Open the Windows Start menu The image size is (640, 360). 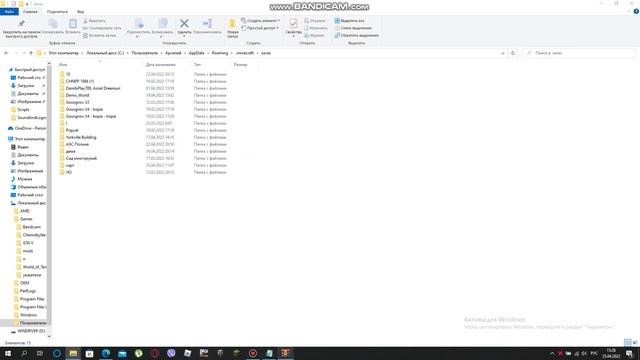pyautogui.click(x=8, y=353)
